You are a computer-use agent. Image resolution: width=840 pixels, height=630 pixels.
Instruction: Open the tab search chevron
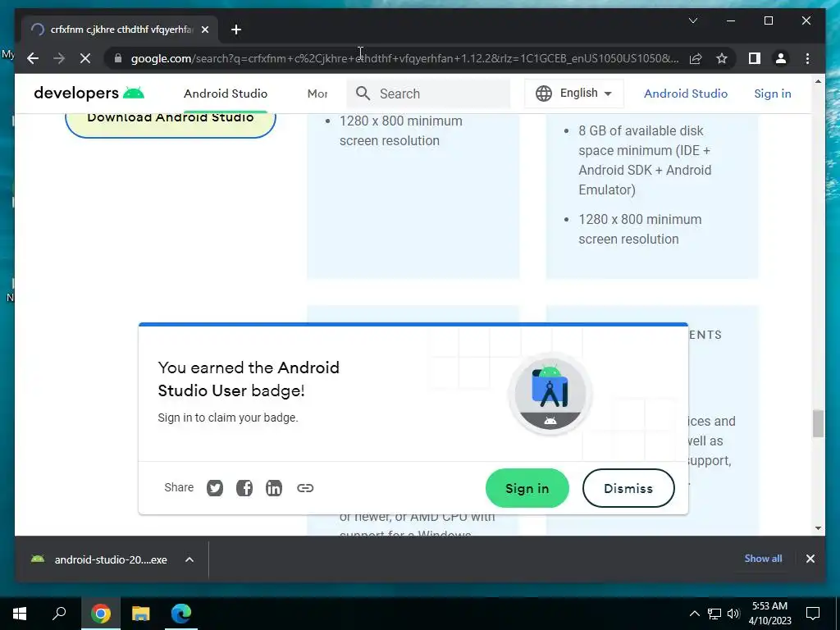[x=692, y=21]
